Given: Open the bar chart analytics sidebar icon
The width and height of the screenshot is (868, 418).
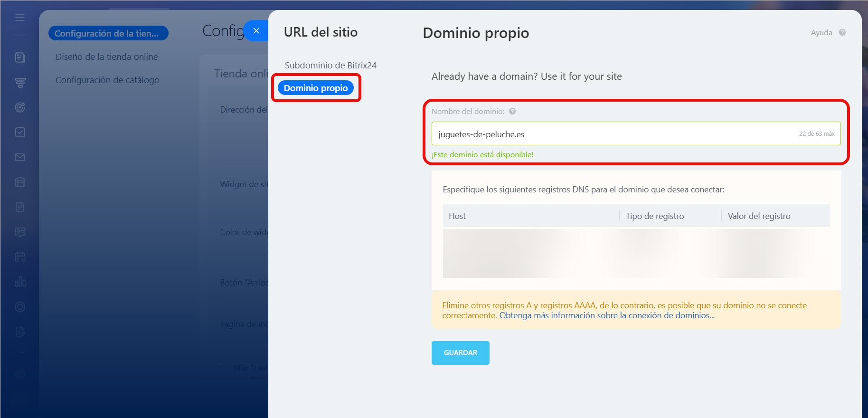Looking at the screenshot, I should click(20, 282).
